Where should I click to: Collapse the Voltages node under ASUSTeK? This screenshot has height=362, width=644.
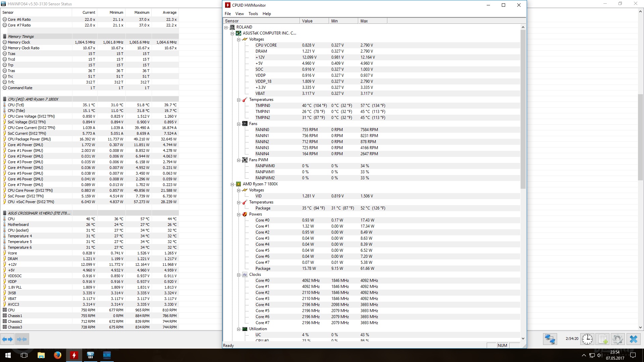[x=239, y=39]
